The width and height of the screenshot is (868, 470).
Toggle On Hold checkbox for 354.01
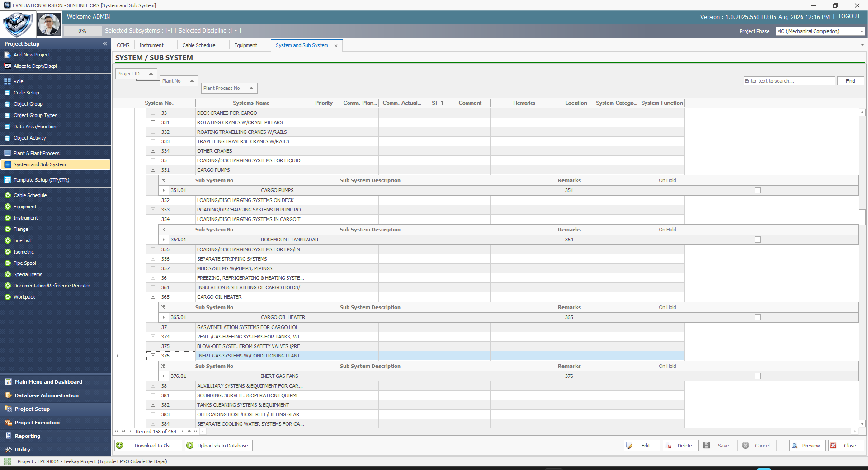click(x=758, y=240)
